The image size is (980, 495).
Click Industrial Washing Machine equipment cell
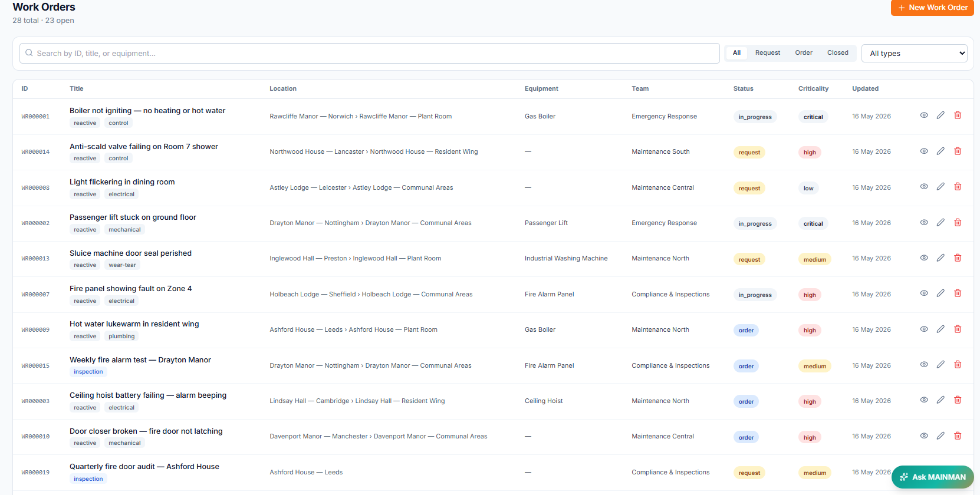click(x=566, y=258)
